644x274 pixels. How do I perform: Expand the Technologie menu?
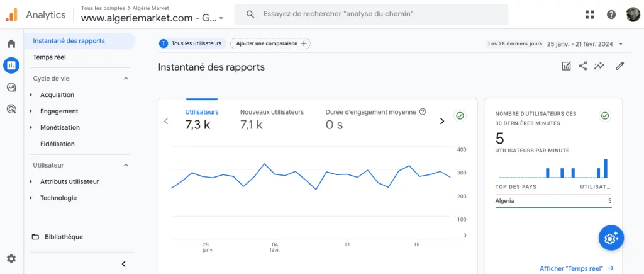pos(31,198)
